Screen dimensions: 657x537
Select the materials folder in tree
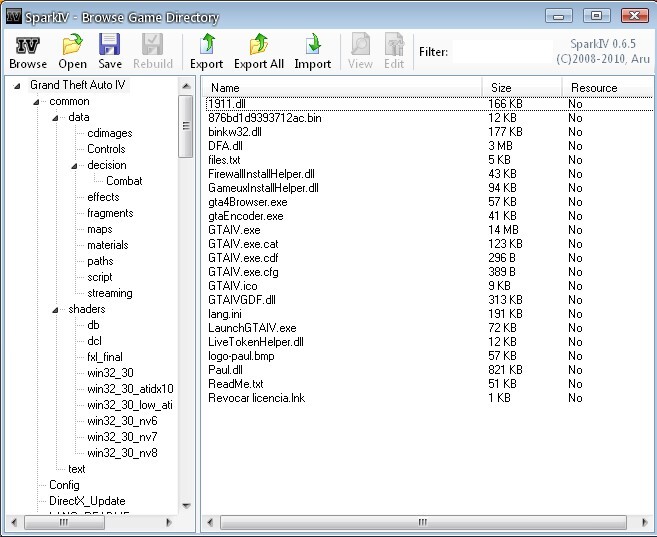pyautogui.click(x=108, y=245)
